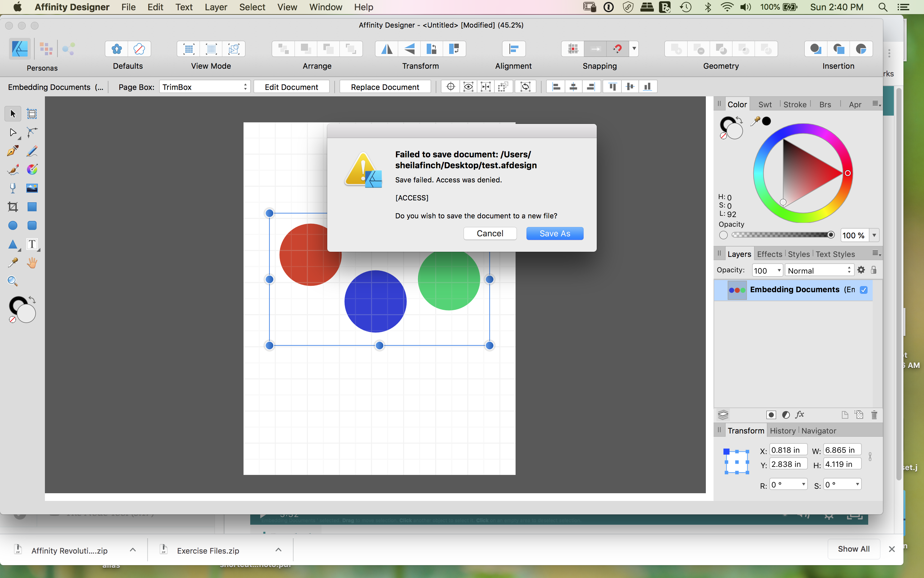The height and width of the screenshot is (578, 924).
Task: Click the X position input field
Action: tap(788, 450)
